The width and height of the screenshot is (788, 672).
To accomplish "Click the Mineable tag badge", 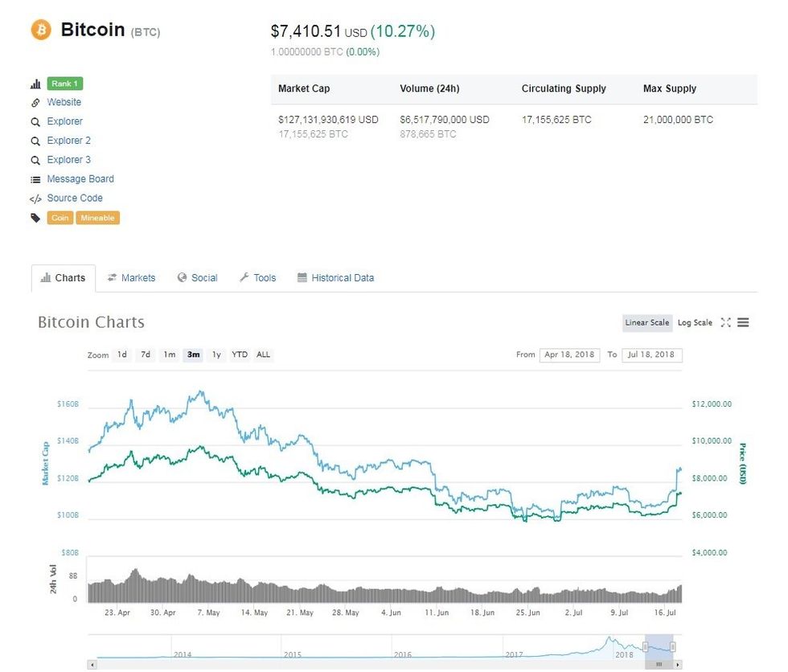I will (x=97, y=217).
